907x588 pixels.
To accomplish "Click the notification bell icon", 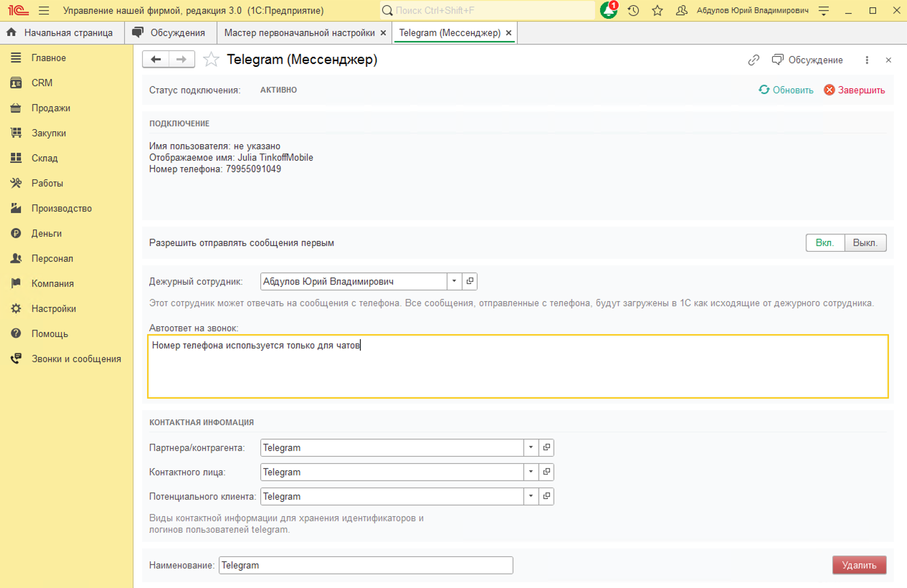I will [608, 10].
